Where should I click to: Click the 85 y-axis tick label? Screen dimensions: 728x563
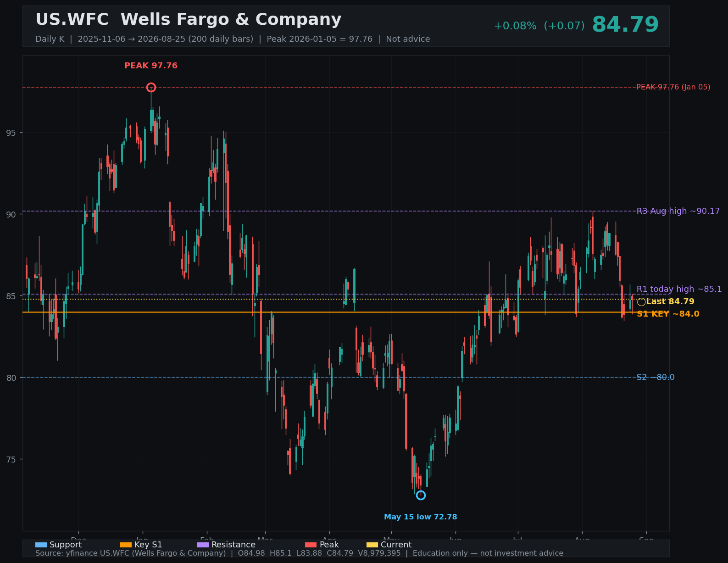[x=11, y=296]
